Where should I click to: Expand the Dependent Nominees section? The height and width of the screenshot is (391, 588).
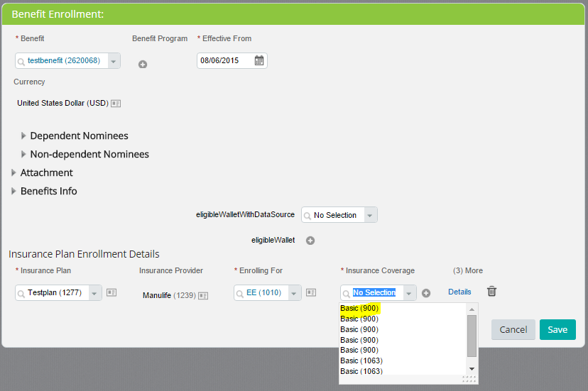23,136
